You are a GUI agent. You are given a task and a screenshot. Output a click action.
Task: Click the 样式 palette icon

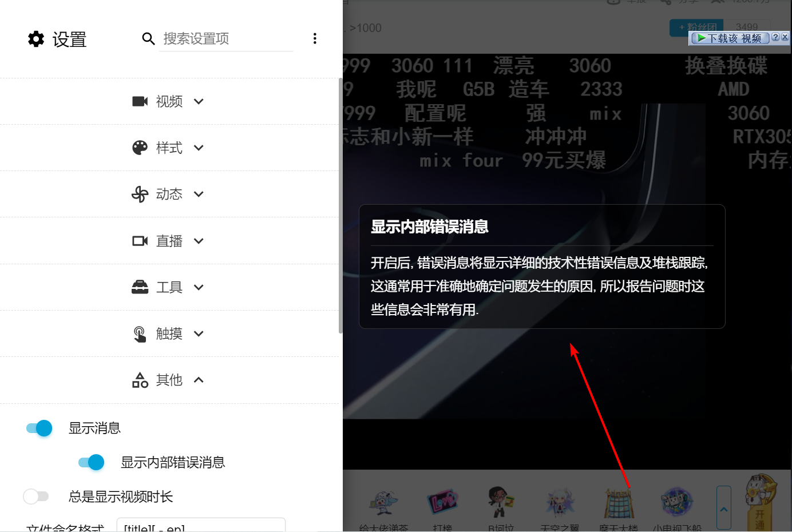point(140,148)
